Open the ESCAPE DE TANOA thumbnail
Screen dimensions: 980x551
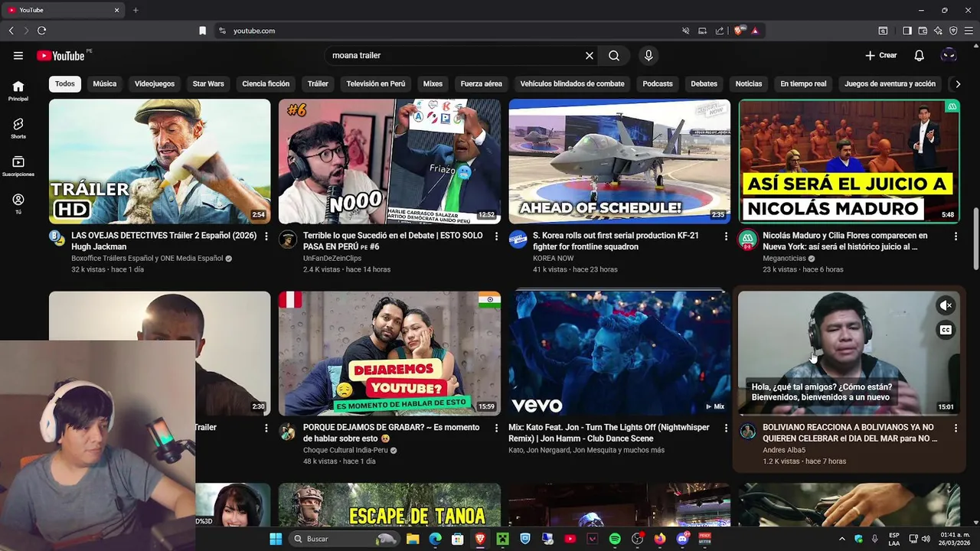click(x=390, y=505)
